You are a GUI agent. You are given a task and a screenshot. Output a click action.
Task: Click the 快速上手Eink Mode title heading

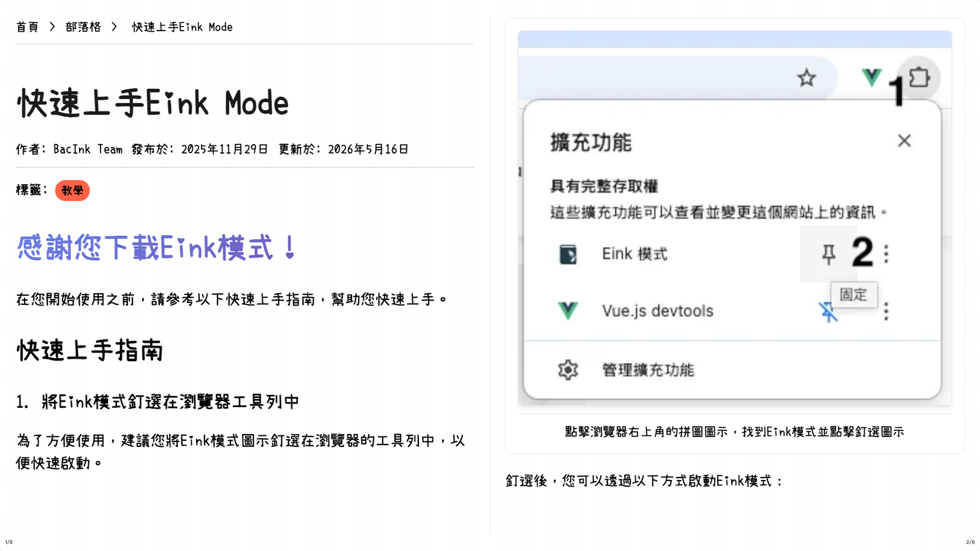click(x=153, y=103)
